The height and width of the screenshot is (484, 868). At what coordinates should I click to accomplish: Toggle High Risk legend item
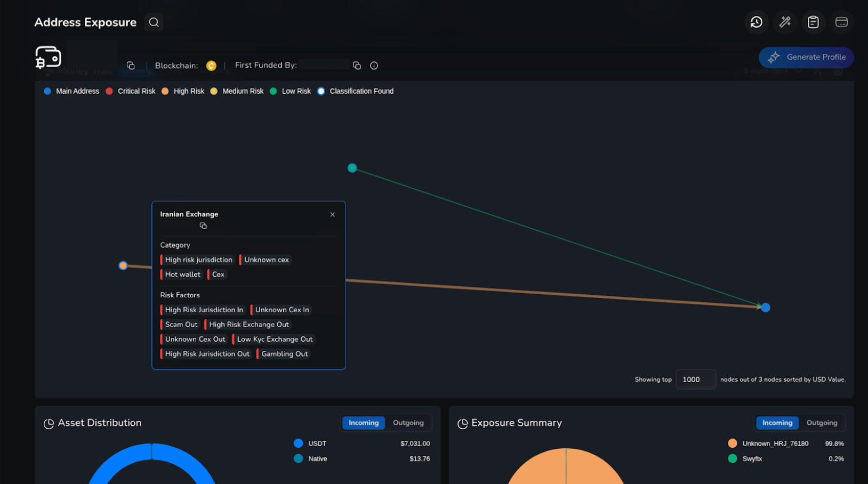coord(183,91)
